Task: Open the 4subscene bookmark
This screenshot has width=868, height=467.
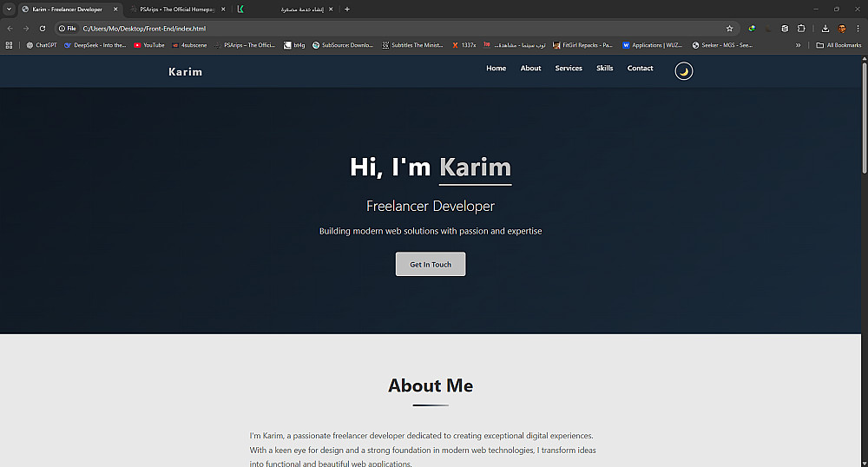Action: click(x=189, y=45)
